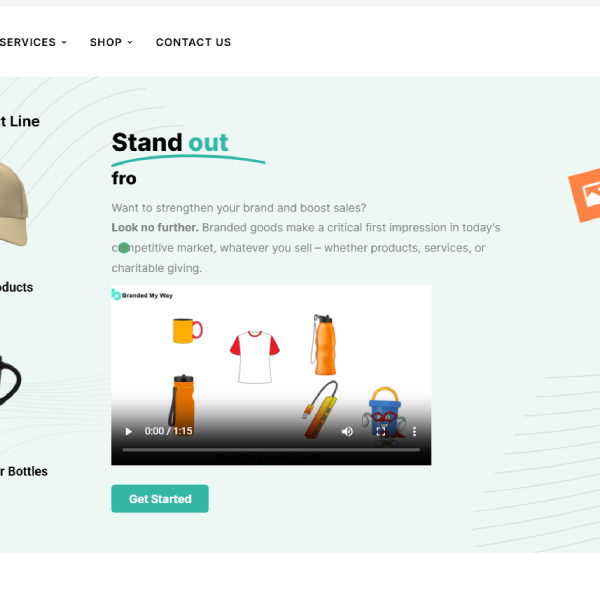This screenshot has width=600, height=600.
Task: Expand the SHOP dropdown arrow
Action: pyautogui.click(x=130, y=42)
